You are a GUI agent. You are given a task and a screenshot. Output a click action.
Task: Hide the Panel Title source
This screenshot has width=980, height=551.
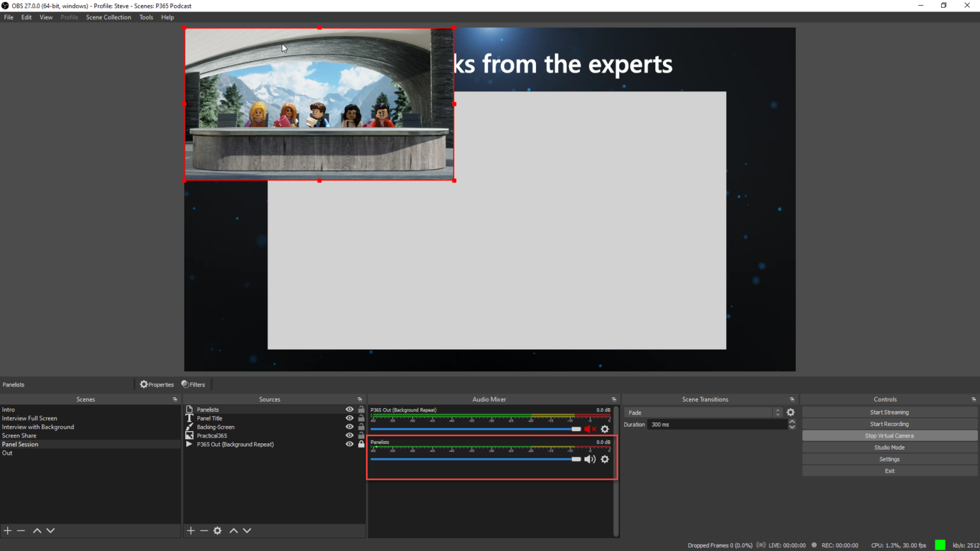[349, 418]
